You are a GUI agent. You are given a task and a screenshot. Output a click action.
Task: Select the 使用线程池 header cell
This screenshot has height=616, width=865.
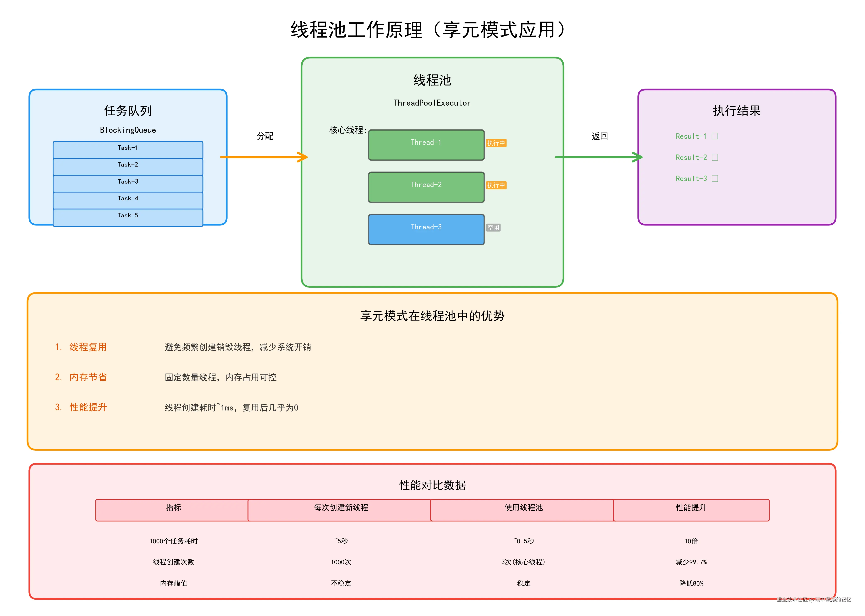point(523,510)
